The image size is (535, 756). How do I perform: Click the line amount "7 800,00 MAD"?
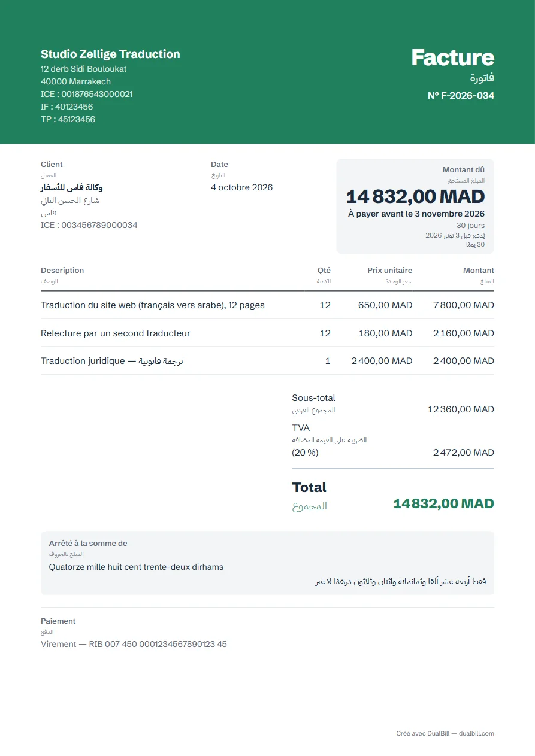pyautogui.click(x=464, y=305)
